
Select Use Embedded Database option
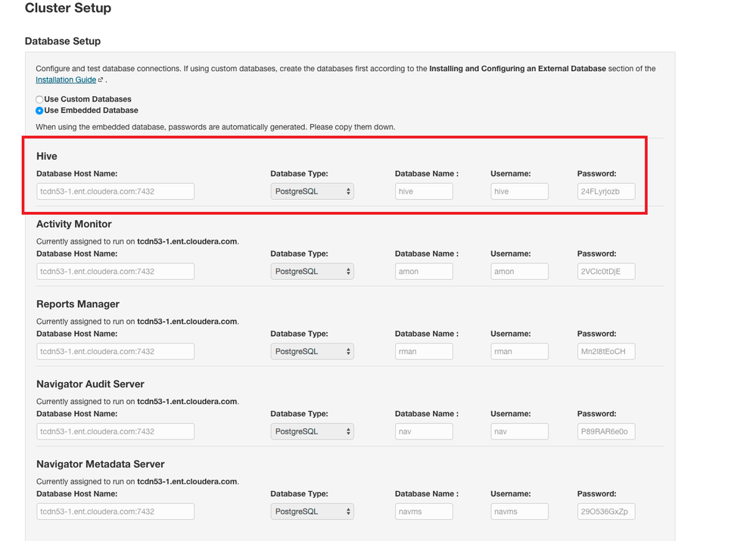40,110
